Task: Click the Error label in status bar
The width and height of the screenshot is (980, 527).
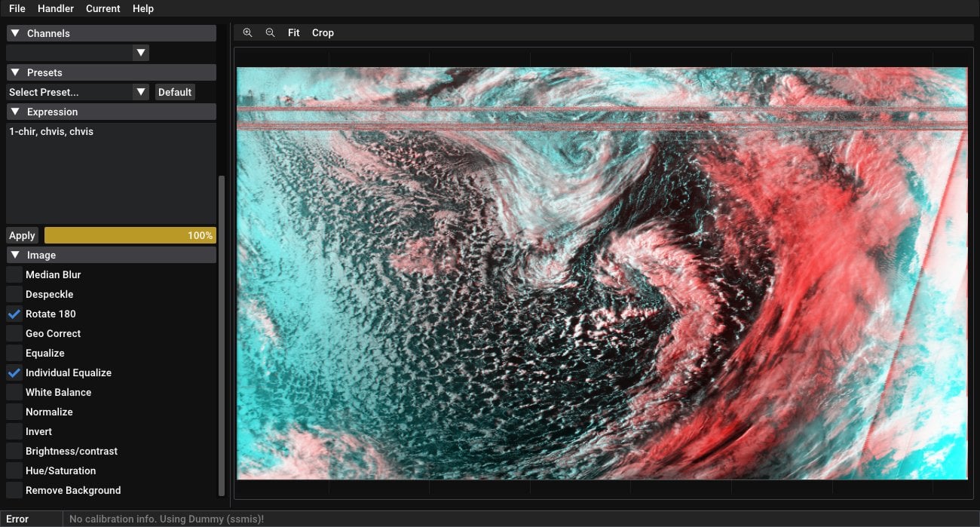Action: pos(17,519)
